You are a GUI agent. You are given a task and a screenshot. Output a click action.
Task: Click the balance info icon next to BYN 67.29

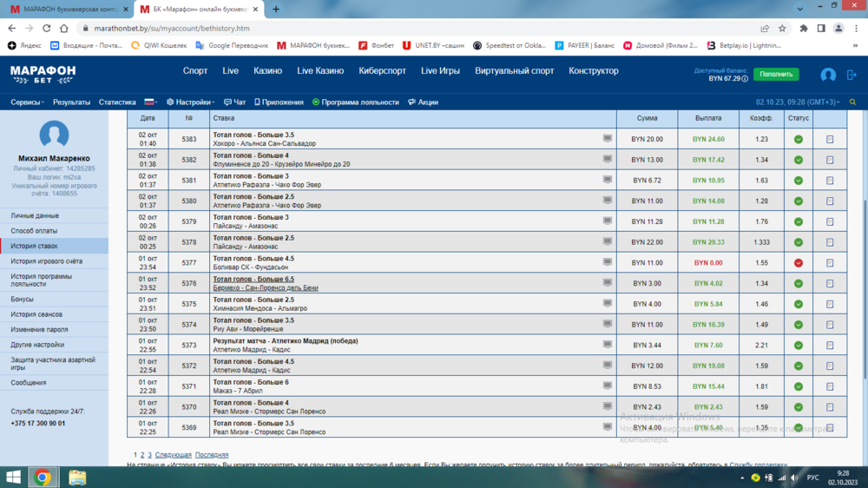pos(746,78)
